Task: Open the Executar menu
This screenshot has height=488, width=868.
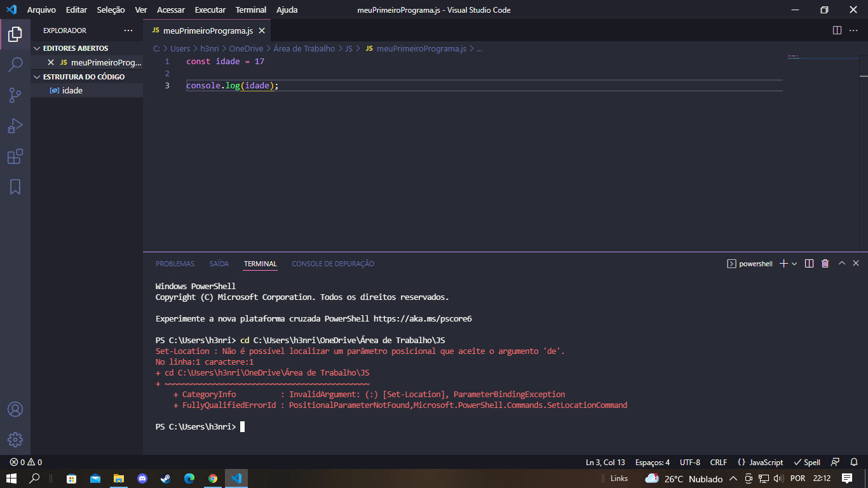Action: click(x=210, y=10)
